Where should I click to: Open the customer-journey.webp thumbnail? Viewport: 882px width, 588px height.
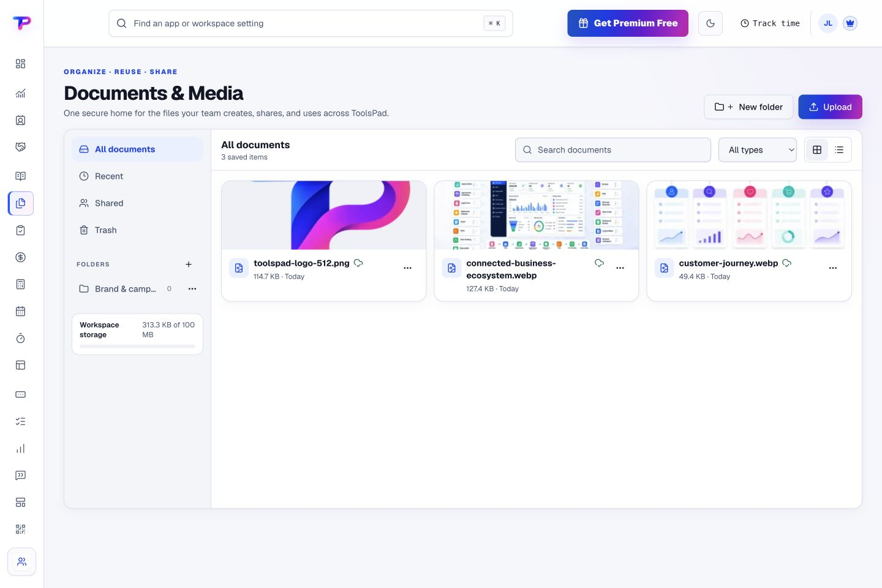click(x=748, y=215)
